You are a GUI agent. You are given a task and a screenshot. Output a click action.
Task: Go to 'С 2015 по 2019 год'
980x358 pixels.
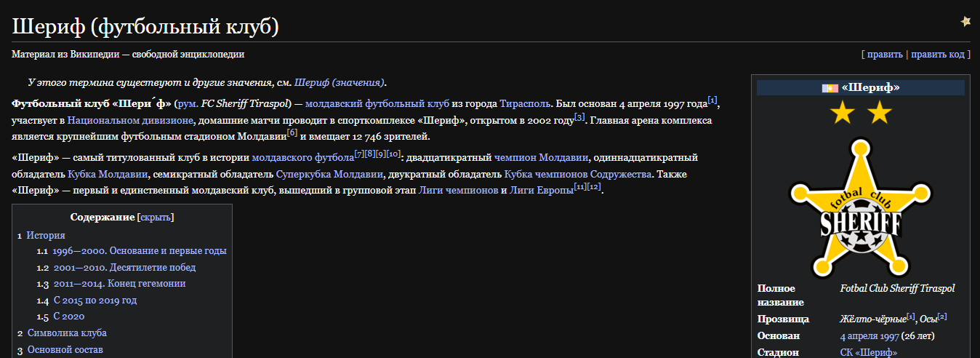pyautogui.click(x=95, y=300)
